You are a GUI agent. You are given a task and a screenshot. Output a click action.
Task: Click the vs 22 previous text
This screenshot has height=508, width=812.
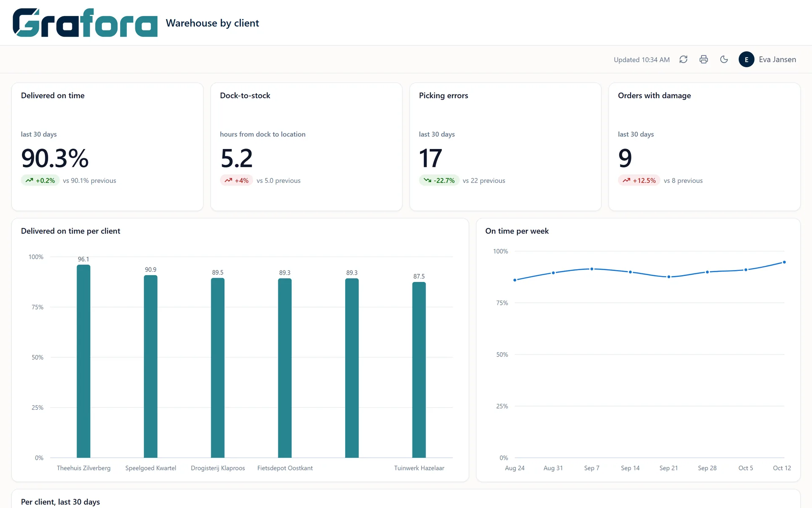[484, 181]
